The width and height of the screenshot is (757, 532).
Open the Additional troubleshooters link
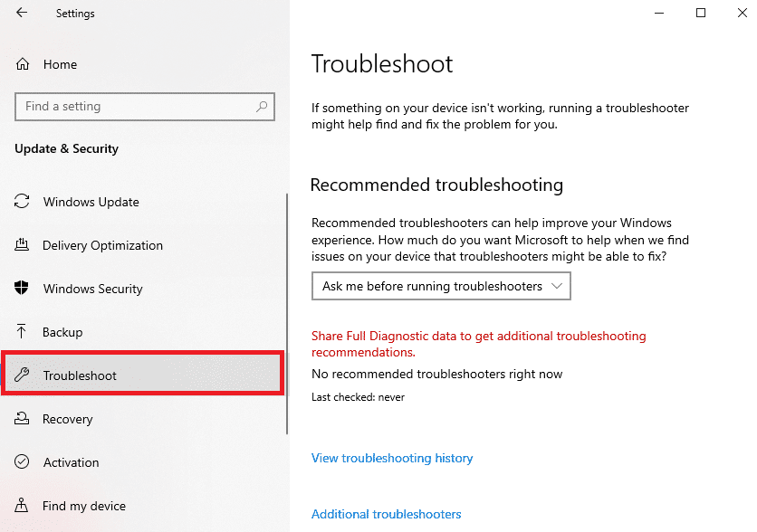click(x=387, y=514)
